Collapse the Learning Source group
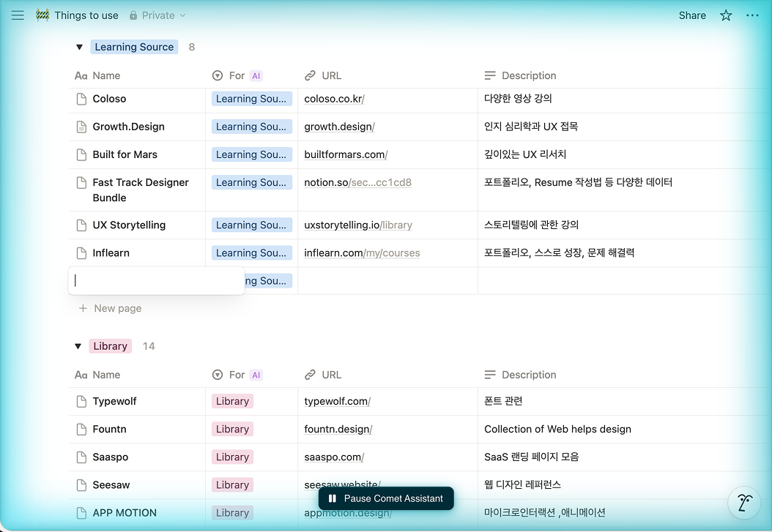The height and width of the screenshot is (532, 772). pyautogui.click(x=79, y=48)
